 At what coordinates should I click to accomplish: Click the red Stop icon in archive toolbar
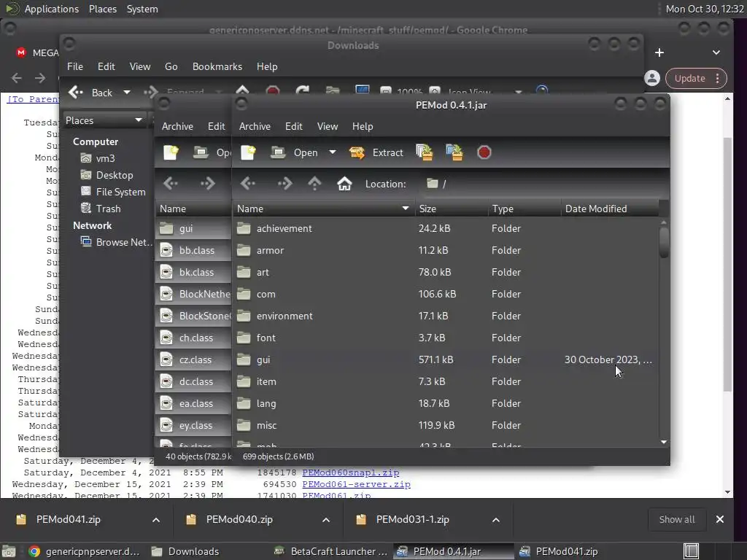point(484,152)
